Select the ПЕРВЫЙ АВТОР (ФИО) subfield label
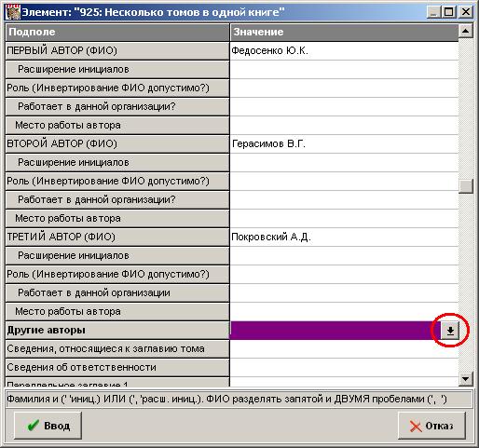479x448 pixels. coord(117,51)
